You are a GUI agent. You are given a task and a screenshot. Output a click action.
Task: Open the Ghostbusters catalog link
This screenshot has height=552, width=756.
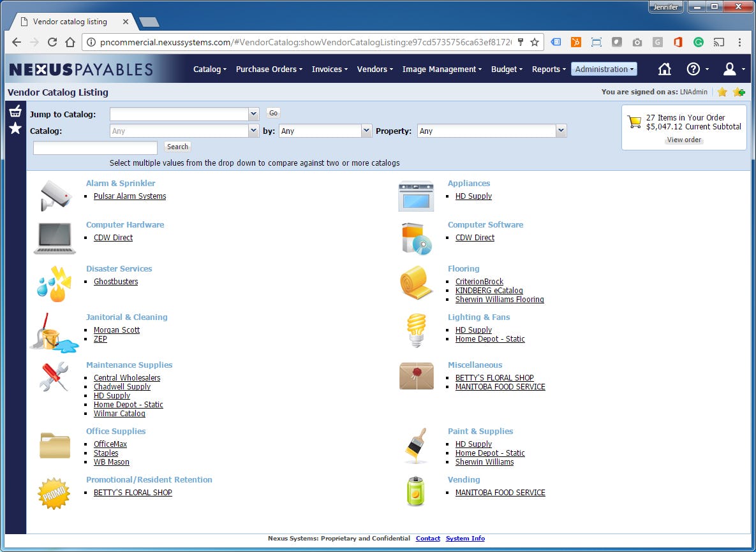coord(115,281)
